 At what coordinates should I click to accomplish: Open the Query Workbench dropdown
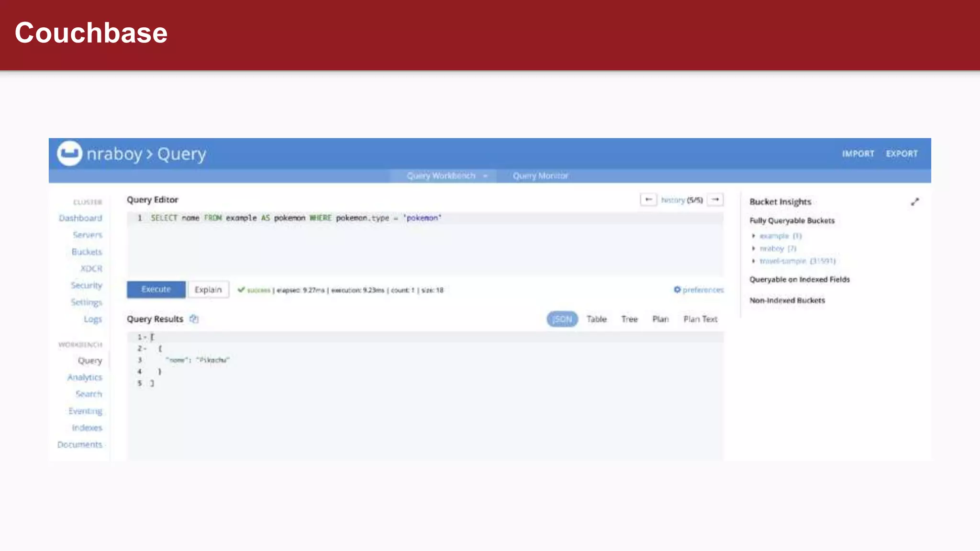pos(485,176)
